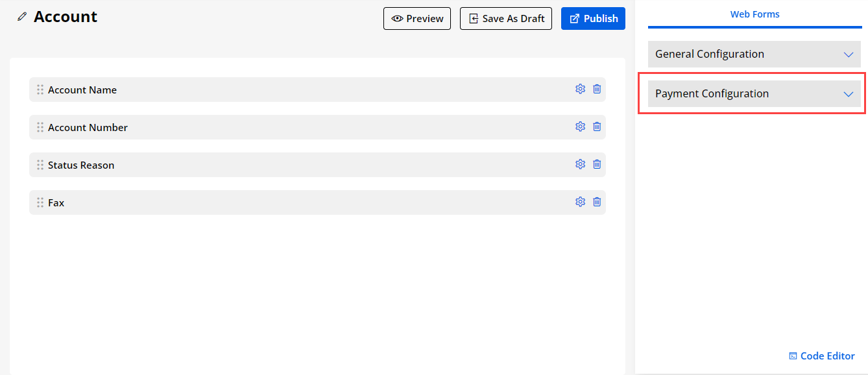Open settings gear for Status Reason field
The image size is (868, 375).
[x=580, y=165]
